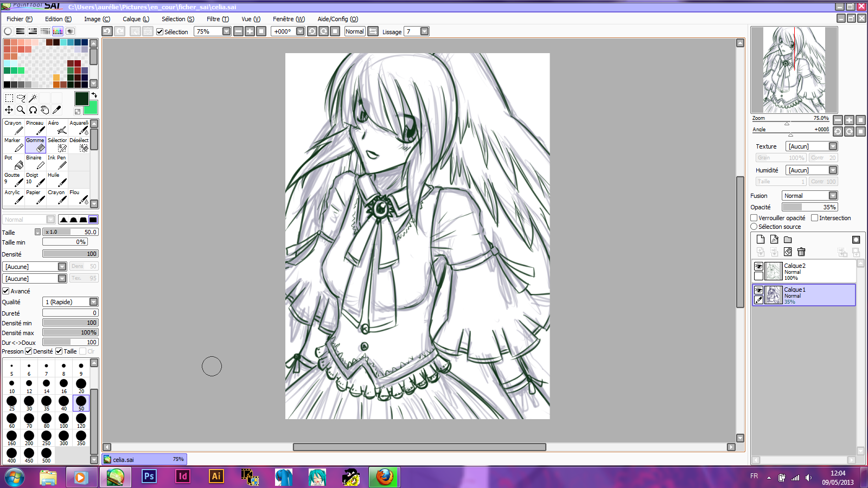Toggle the Avancé checkbox
The image size is (868, 488).
pos(6,291)
